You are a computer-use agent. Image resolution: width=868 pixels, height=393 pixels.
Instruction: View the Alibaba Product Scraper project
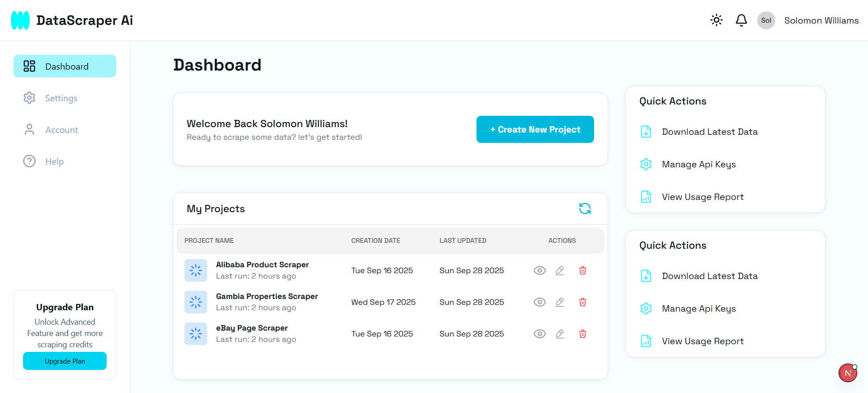(540, 270)
